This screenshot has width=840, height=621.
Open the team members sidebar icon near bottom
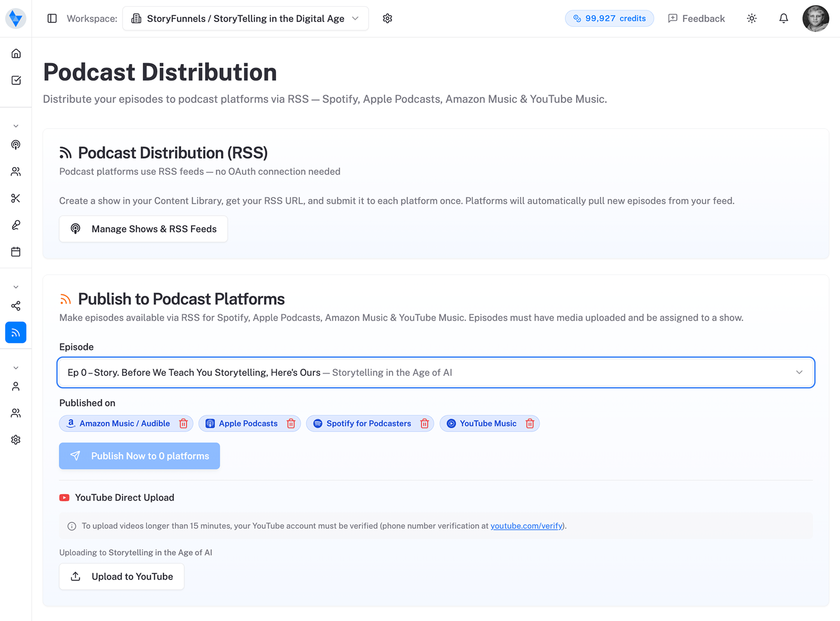pyautogui.click(x=16, y=413)
